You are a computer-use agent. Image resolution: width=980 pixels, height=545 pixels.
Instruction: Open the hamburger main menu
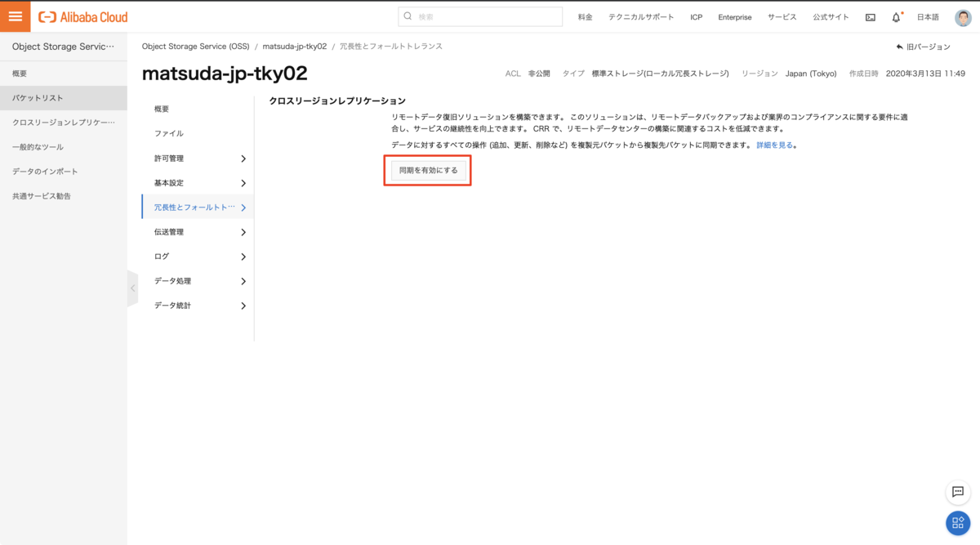pos(15,16)
